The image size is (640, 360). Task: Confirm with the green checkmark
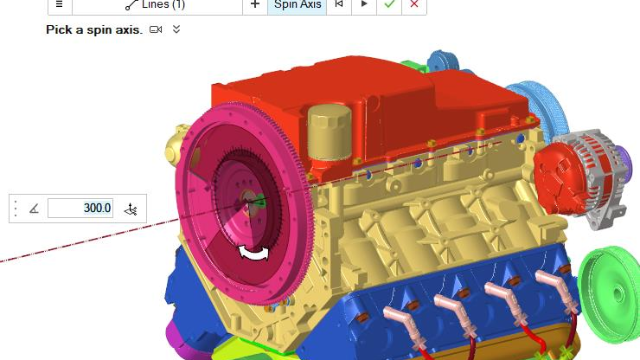point(389,4)
